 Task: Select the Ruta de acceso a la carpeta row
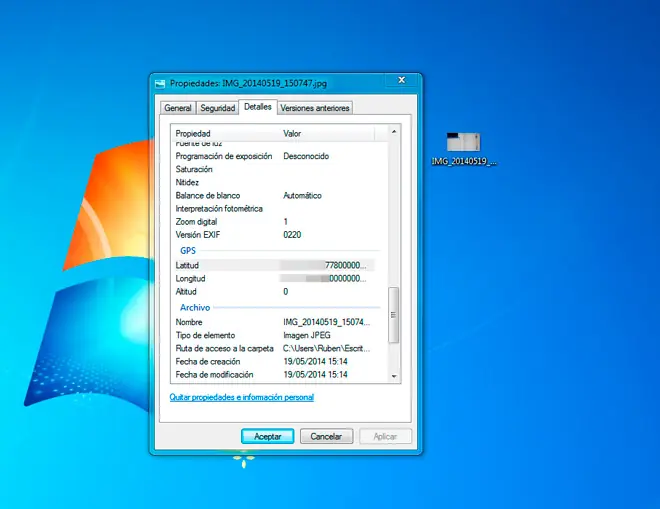273,348
